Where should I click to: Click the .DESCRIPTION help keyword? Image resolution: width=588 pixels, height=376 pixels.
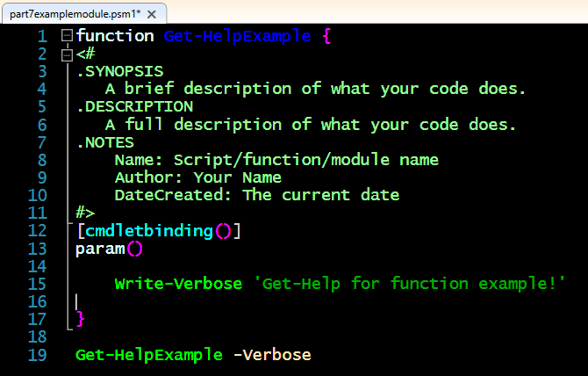coord(134,106)
